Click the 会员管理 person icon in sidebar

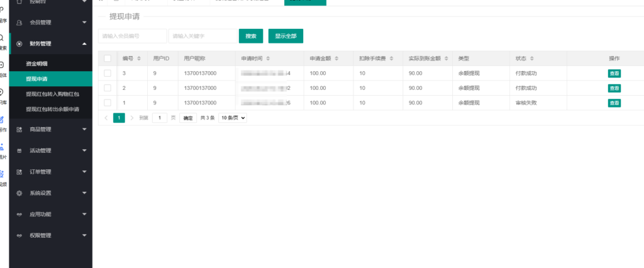click(x=19, y=23)
